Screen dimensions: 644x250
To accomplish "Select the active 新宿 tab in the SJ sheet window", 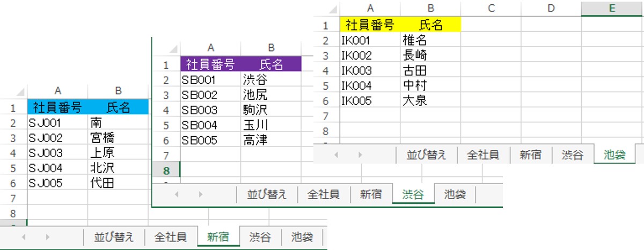I will tap(218, 237).
